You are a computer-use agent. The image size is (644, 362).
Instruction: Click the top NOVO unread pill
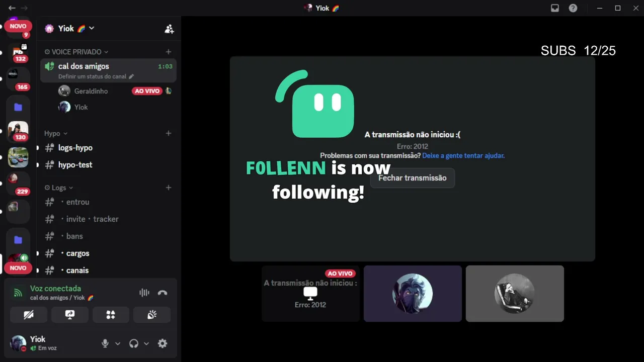(18, 26)
